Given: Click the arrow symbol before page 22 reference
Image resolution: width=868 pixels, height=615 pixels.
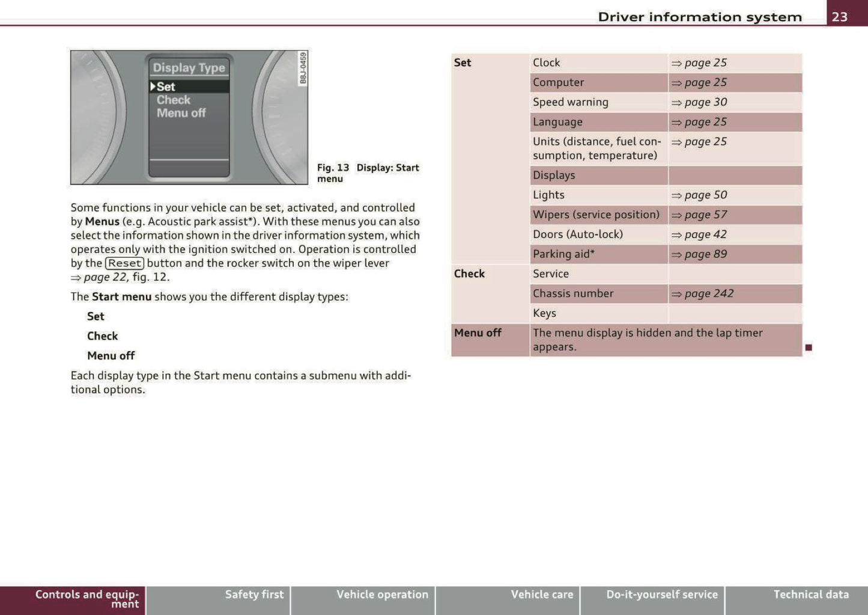Looking at the screenshot, I should coord(76,278).
